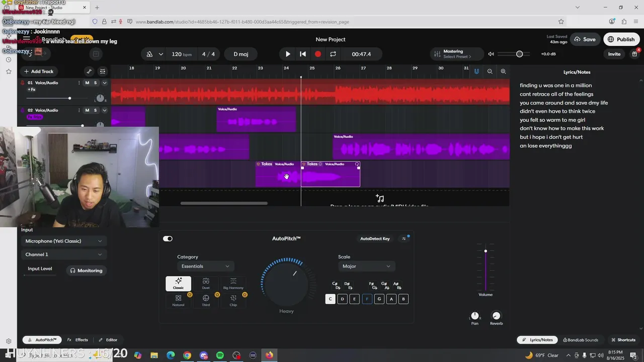Start recording with the red Record button

[x=318, y=54]
